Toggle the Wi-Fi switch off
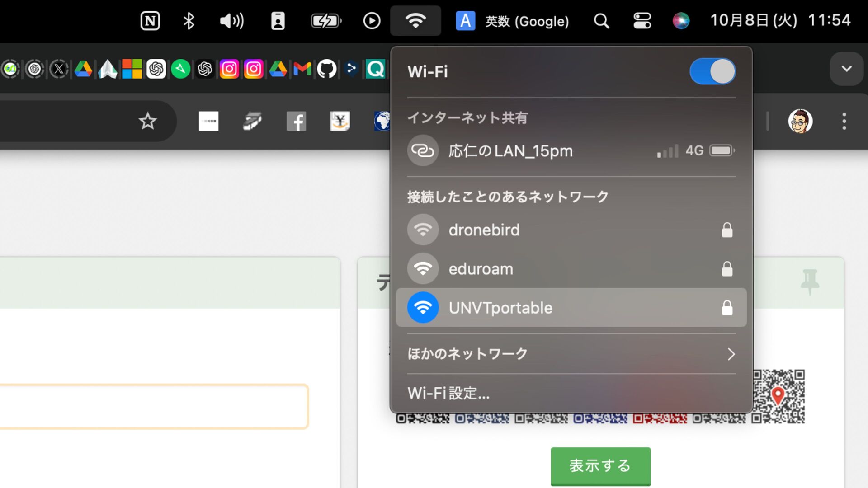This screenshot has width=868, height=488. pyautogui.click(x=712, y=71)
